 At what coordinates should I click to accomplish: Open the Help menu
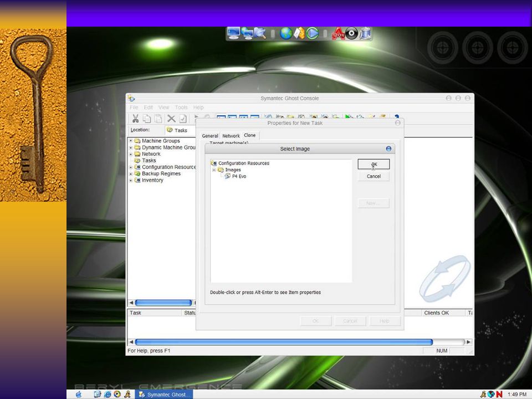tap(198, 107)
